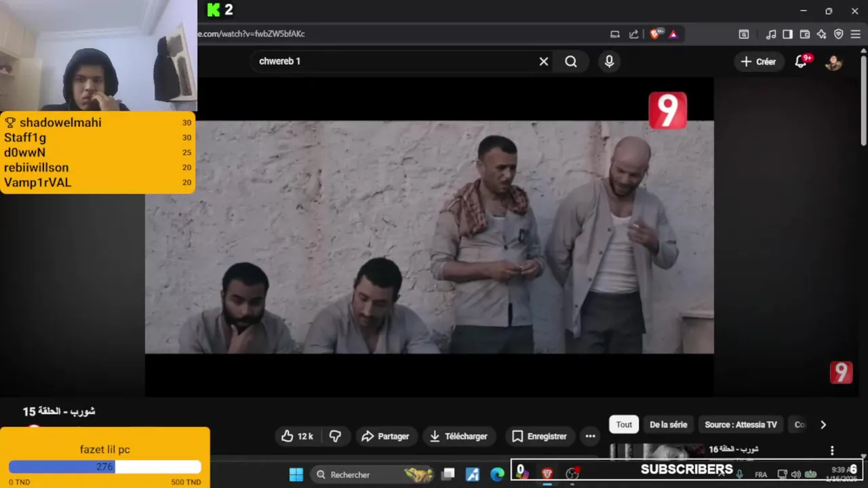Show more filter chips with the right chevron
Screen dimensions: 868x488
coord(823,425)
